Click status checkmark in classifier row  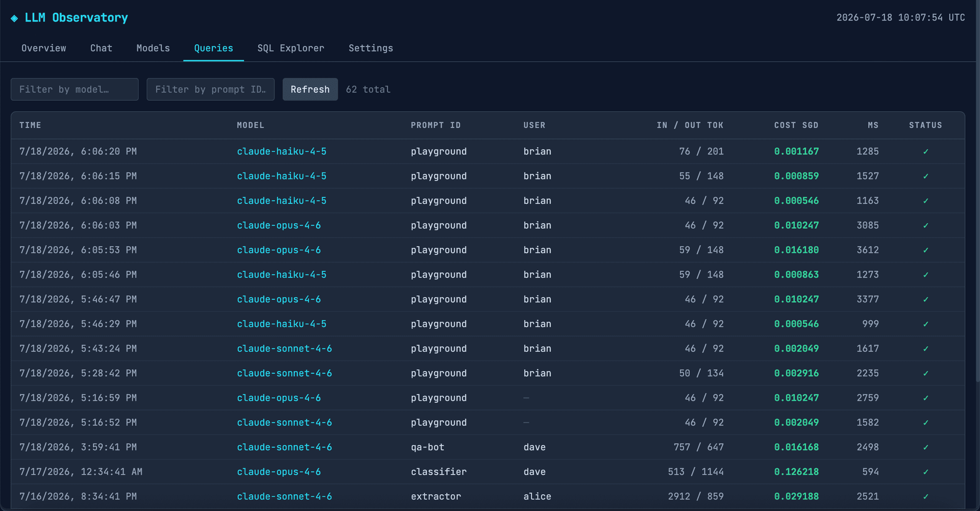(x=925, y=472)
